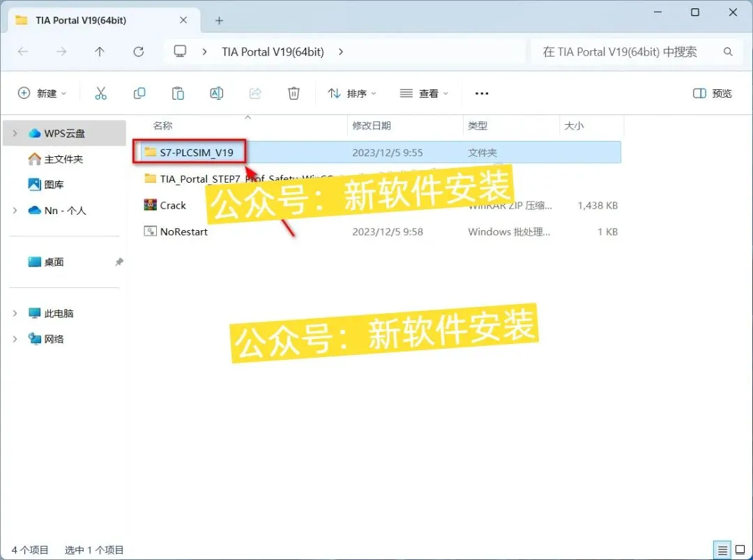The height and width of the screenshot is (560, 753).
Task: Click the NoRestart batch file icon
Action: point(151,232)
